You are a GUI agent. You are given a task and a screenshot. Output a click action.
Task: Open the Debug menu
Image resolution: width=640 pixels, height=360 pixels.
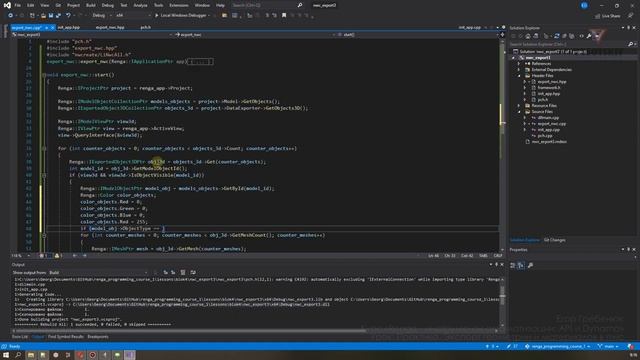(x=108, y=5)
